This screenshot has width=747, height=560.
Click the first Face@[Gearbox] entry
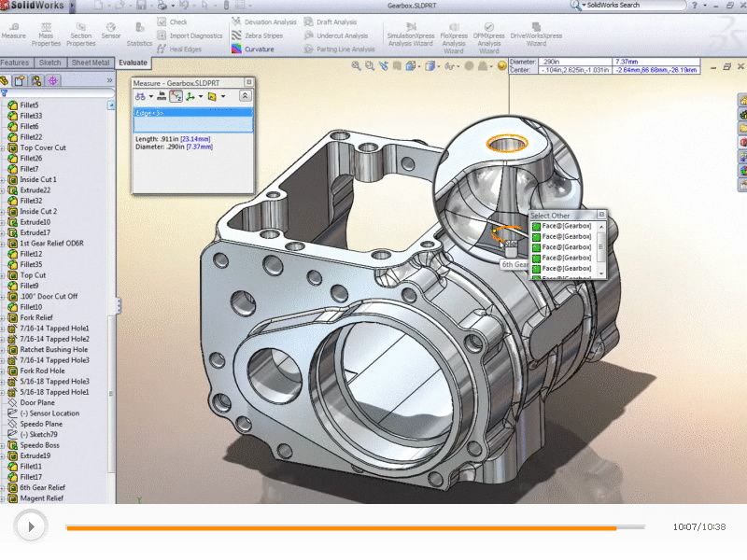point(566,226)
